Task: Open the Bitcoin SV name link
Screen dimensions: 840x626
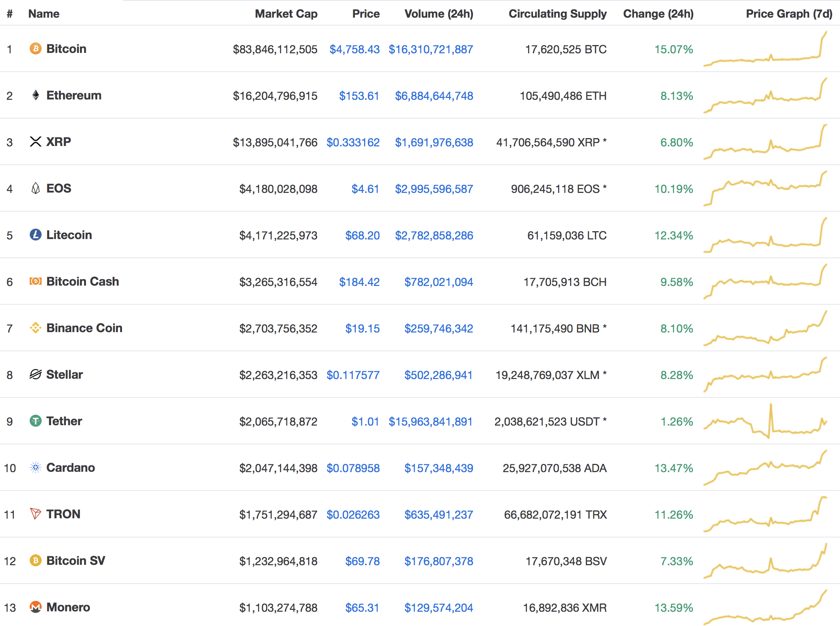Action: (76, 560)
